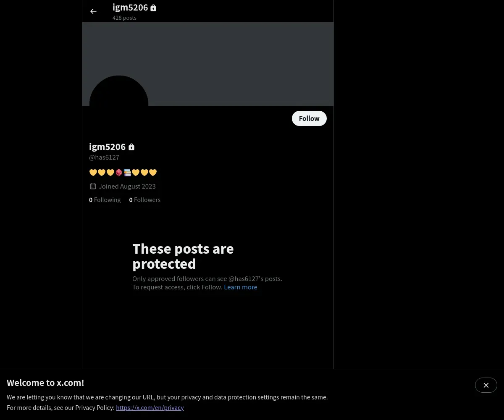
Task: Click the last yellow heart emoji in bio
Action: click(153, 172)
